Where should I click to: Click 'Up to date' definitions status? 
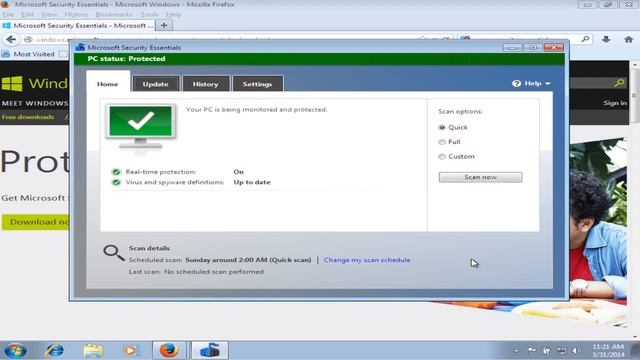(x=252, y=182)
